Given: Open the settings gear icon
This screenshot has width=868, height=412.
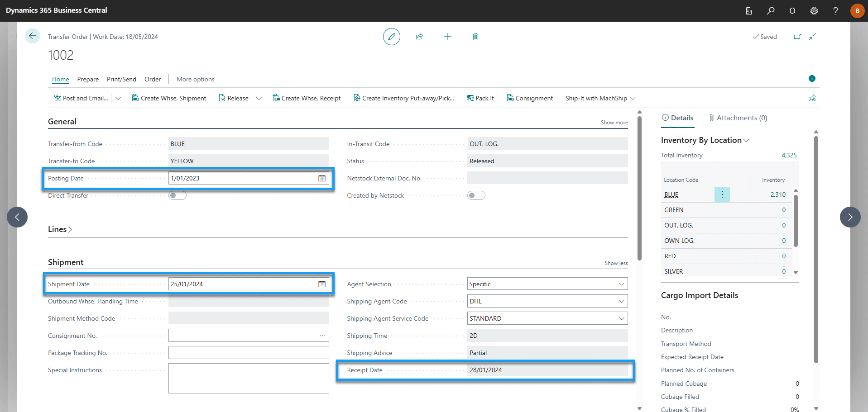Looking at the screenshot, I should [x=814, y=11].
